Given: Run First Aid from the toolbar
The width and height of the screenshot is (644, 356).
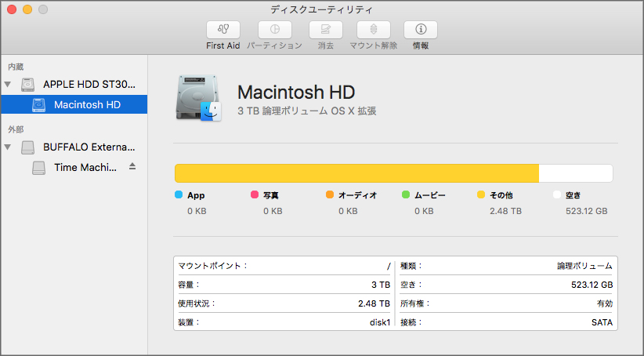Looking at the screenshot, I should [223, 30].
